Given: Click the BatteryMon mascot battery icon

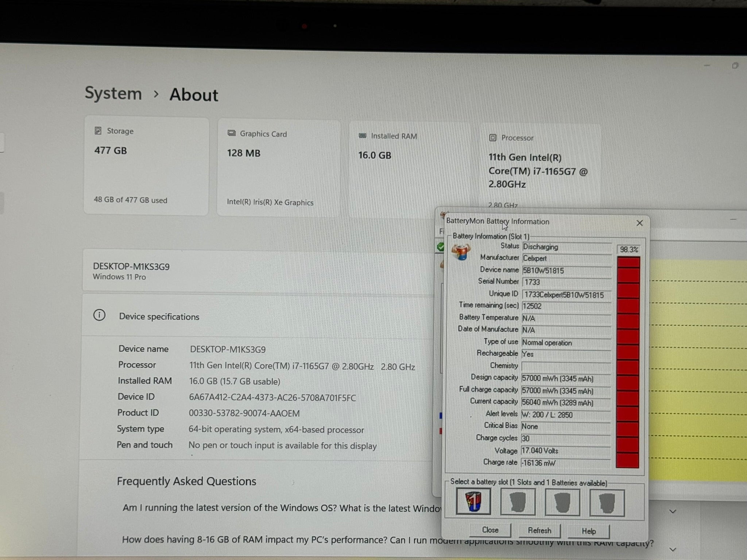Looking at the screenshot, I should click(461, 252).
